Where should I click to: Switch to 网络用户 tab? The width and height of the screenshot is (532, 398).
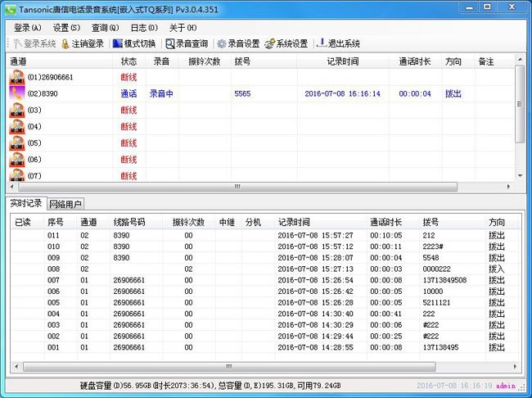click(x=65, y=204)
